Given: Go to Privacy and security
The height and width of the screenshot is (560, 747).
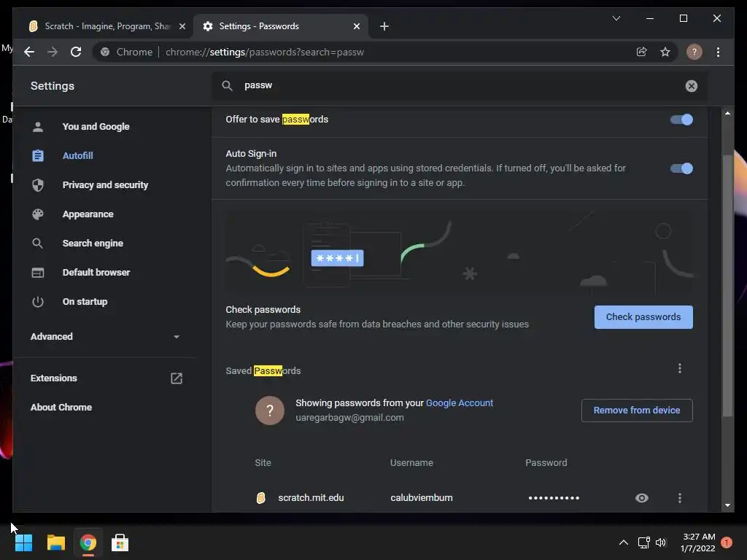Looking at the screenshot, I should pyautogui.click(x=105, y=184).
